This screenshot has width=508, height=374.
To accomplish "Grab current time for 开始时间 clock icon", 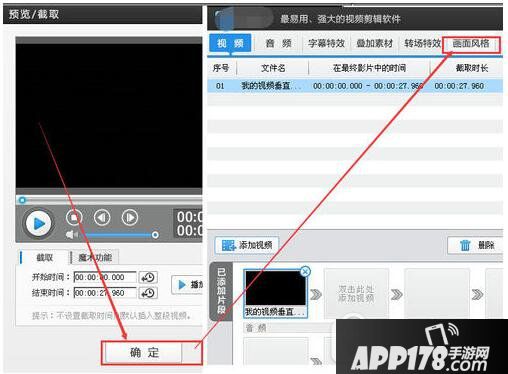I will click(x=148, y=277).
